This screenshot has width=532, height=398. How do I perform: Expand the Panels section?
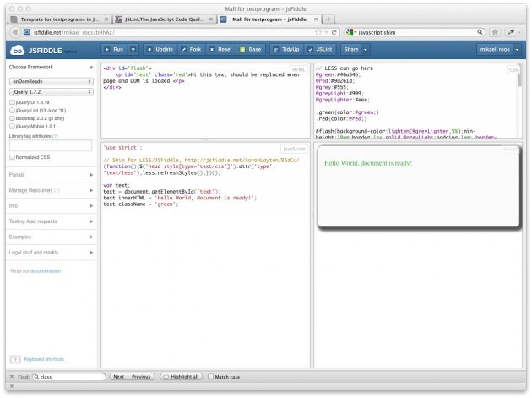point(52,175)
